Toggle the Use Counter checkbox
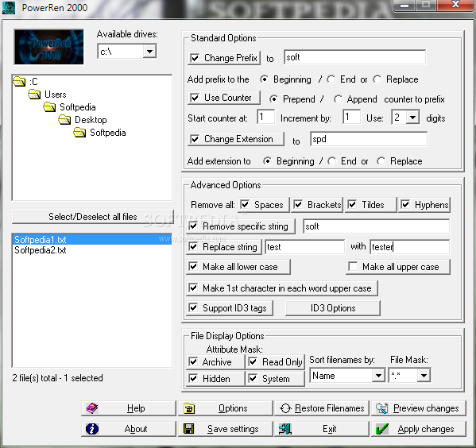 195,98
